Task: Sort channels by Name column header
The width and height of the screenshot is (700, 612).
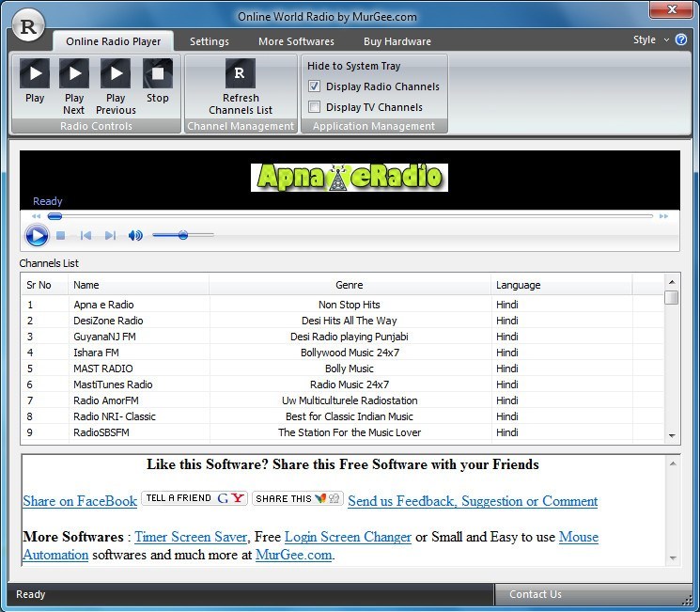Action: (x=138, y=285)
